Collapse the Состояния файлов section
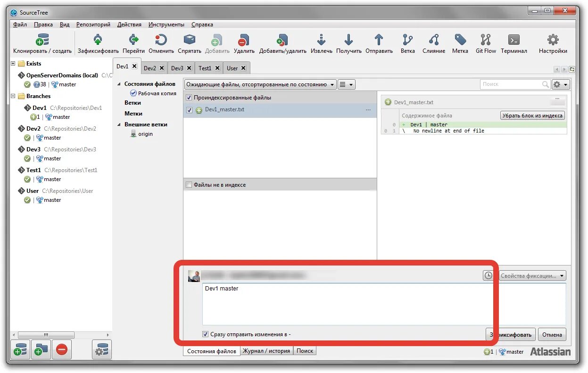588x373 pixels. (119, 84)
